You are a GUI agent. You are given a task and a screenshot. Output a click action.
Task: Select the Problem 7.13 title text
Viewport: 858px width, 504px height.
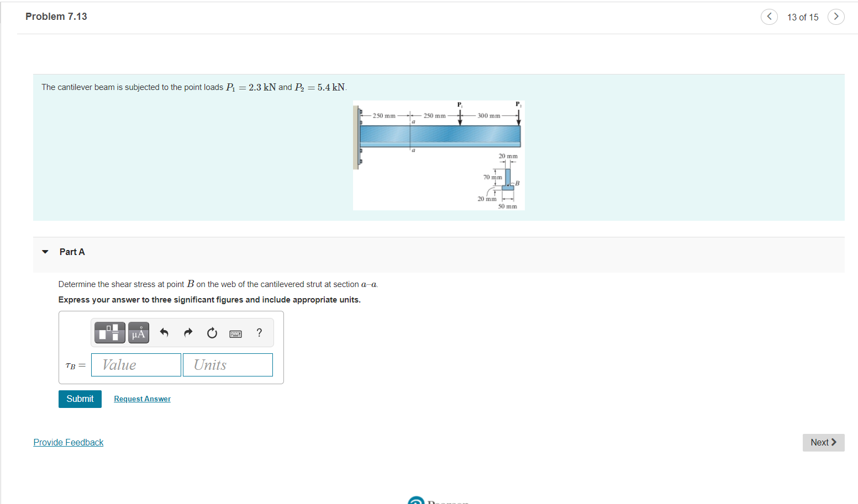[x=56, y=17]
